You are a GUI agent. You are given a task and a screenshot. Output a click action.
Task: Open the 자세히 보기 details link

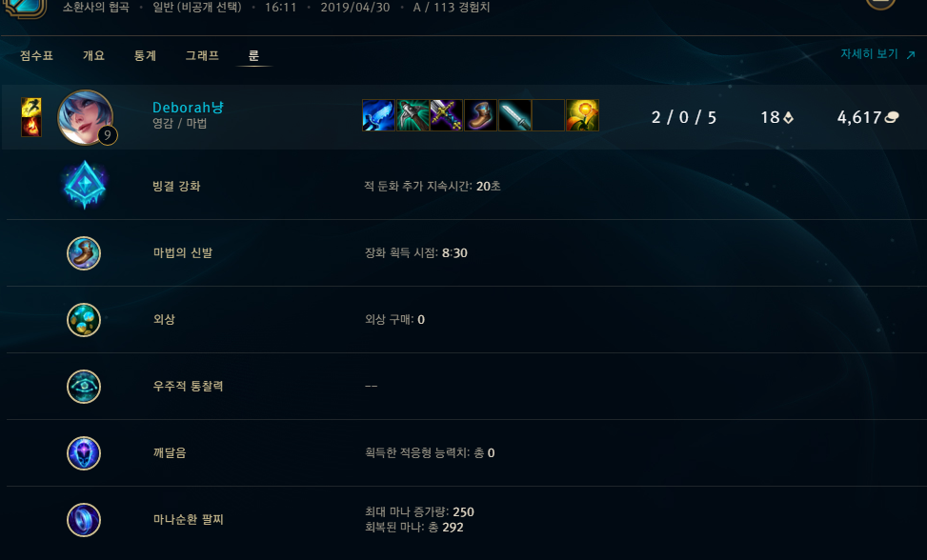(877, 53)
